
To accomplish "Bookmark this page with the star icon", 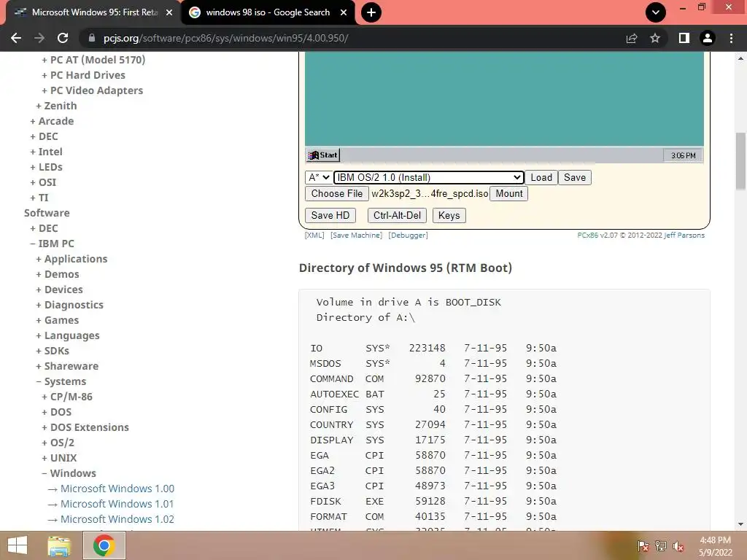I will (x=655, y=38).
